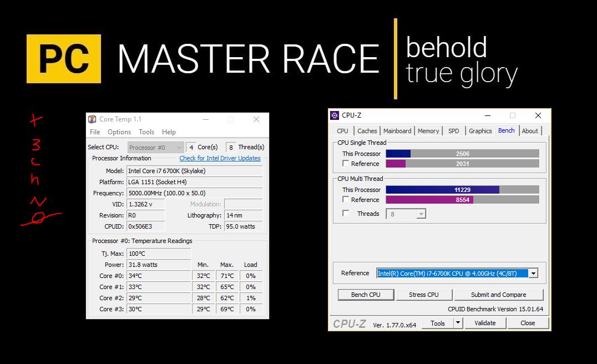This screenshot has width=597, height=364.
Task: Click the VID field showing 1.3262 v
Action: coord(146,204)
